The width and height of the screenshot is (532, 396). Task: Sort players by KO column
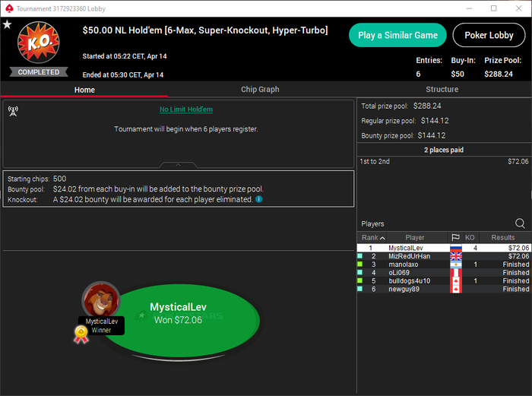click(470, 237)
